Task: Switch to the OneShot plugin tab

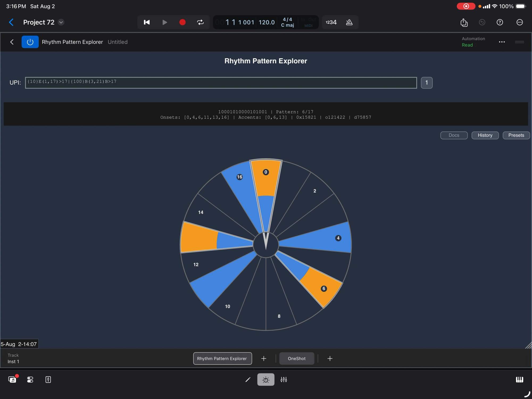Action: point(297,358)
